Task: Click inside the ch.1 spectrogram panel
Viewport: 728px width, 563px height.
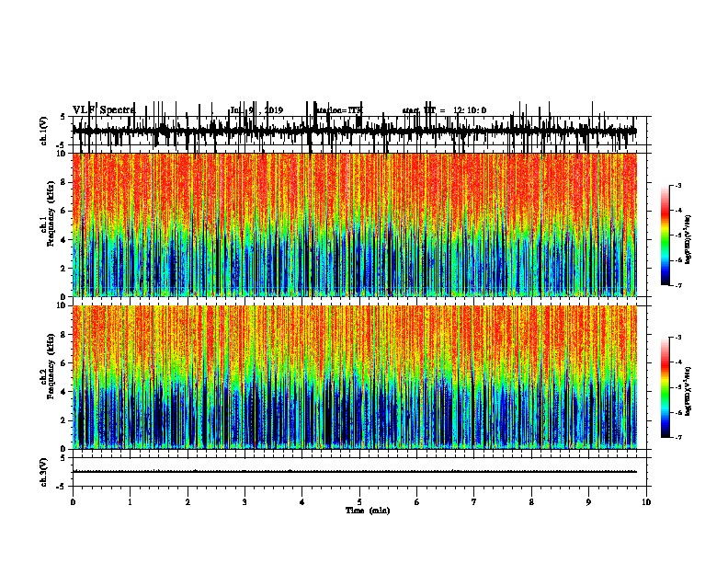Action: [355, 224]
